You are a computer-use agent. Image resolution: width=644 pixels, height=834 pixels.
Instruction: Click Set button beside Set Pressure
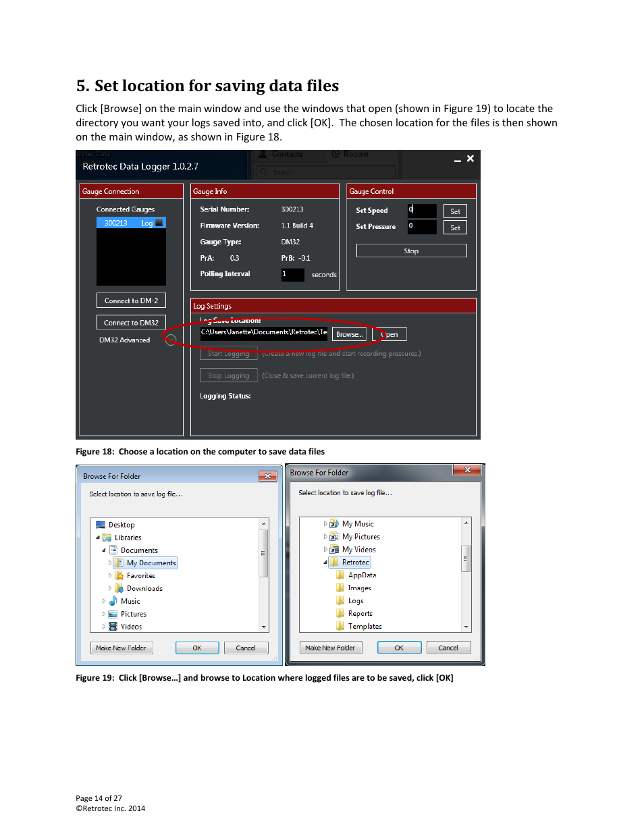coord(455,228)
